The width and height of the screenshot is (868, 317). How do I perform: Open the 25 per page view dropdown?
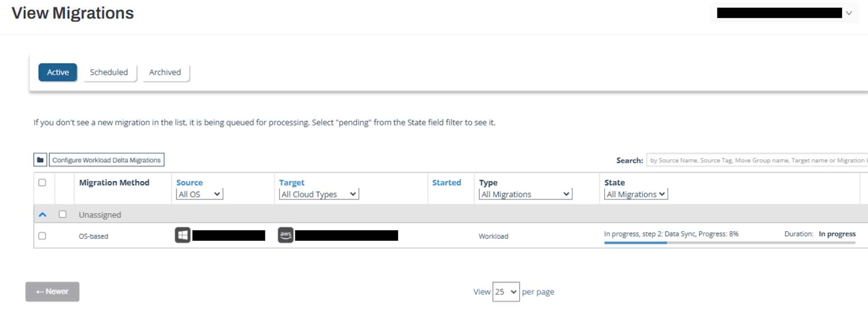point(506,292)
